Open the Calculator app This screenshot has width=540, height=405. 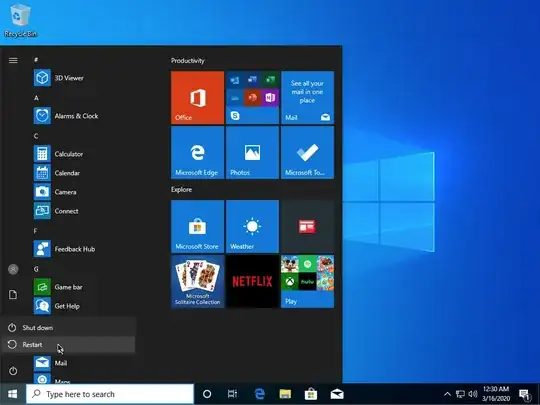pos(84,154)
